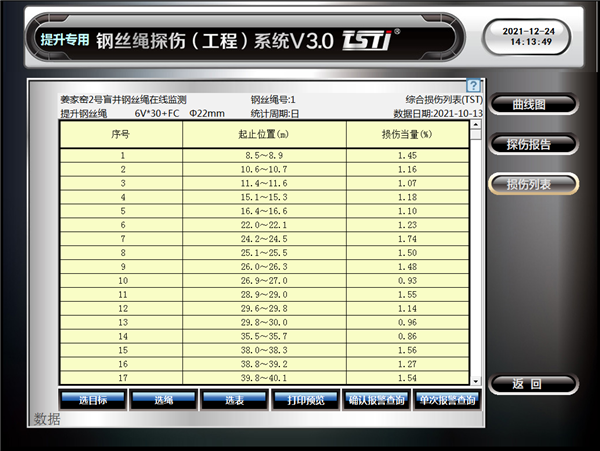
Task: Click damage value 1.07 in row 3
Action: point(408,183)
